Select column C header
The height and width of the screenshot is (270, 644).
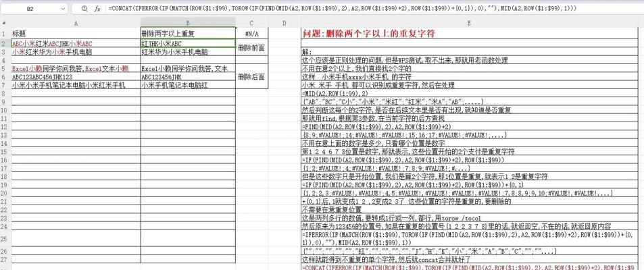click(x=251, y=24)
